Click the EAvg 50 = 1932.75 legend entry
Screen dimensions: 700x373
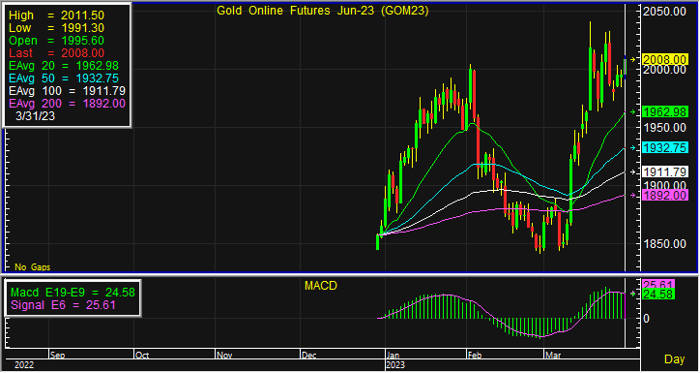click(x=63, y=79)
